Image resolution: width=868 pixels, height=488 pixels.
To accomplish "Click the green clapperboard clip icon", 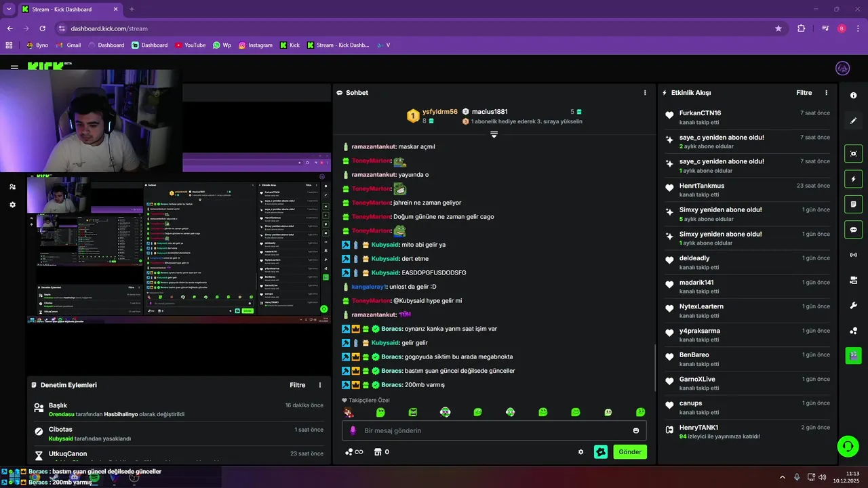I will (853, 355).
